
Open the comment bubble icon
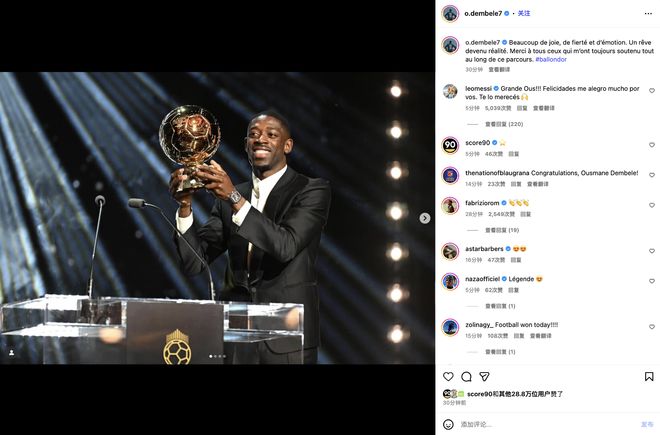[x=466, y=376]
